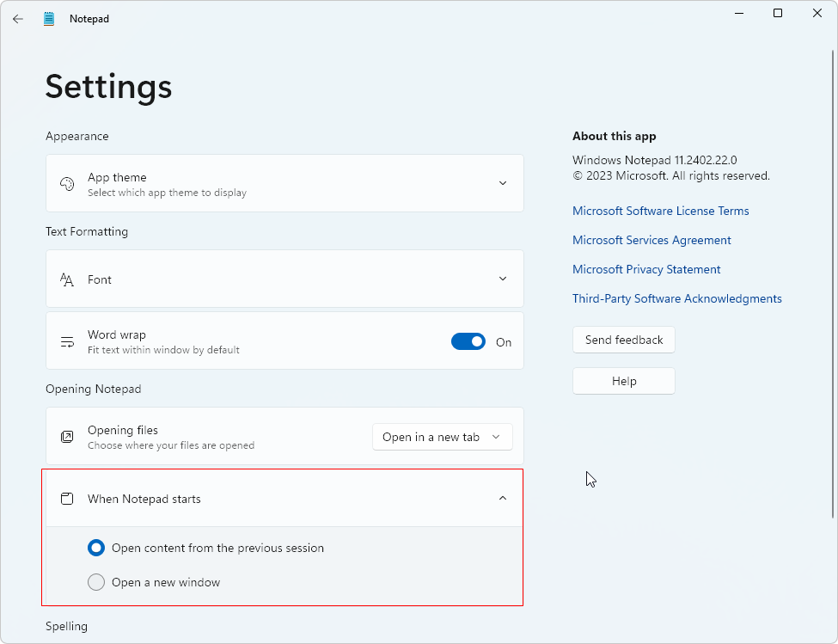The width and height of the screenshot is (838, 644).
Task: Click the 'About this app' heading
Action: pyautogui.click(x=614, y=137)
